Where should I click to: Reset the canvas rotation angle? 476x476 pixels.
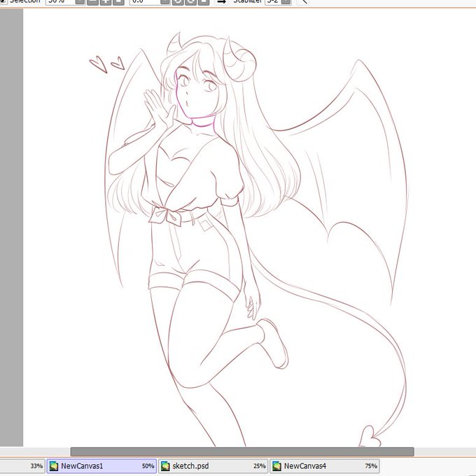click(204, 2)
